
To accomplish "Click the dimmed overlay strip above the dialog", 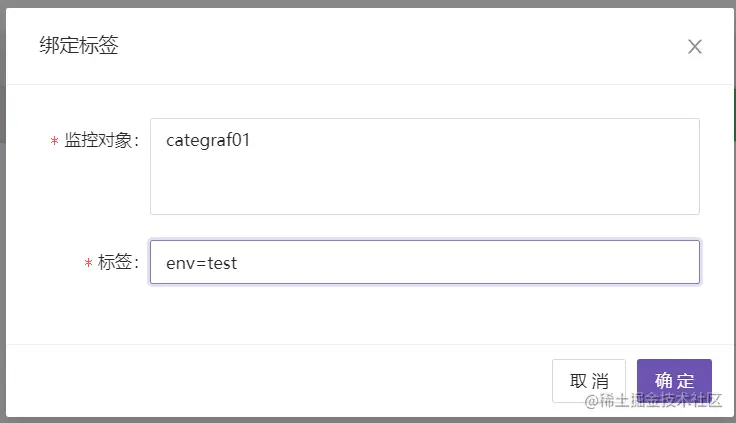I will point(368,3).
